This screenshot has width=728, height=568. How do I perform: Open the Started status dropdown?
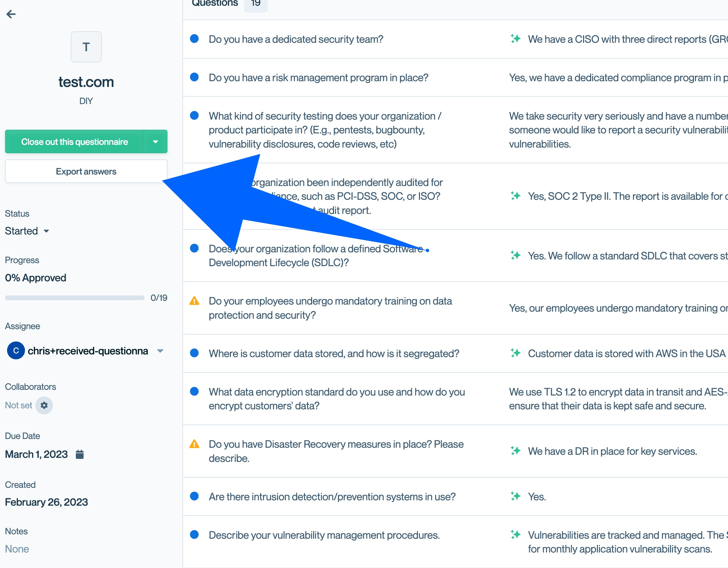point(27,231)
